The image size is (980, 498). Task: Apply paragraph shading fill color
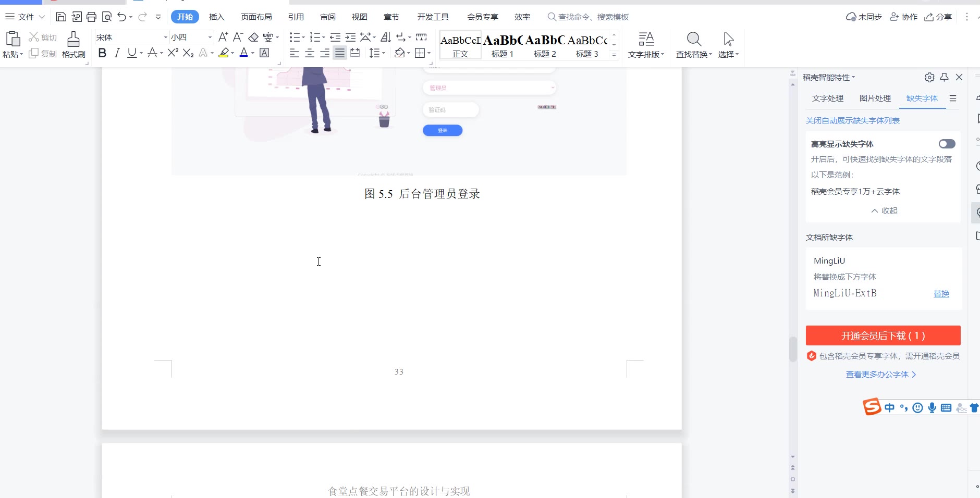(x=400, y=53)
